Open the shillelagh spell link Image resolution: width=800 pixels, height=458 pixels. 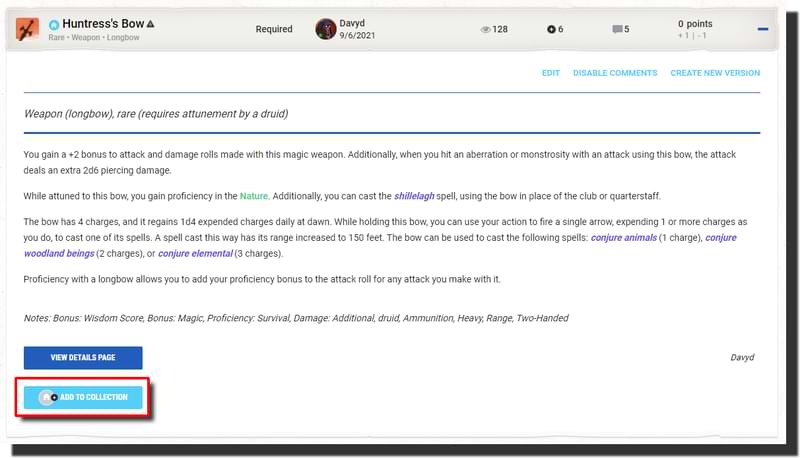click(x=414, y=196)
